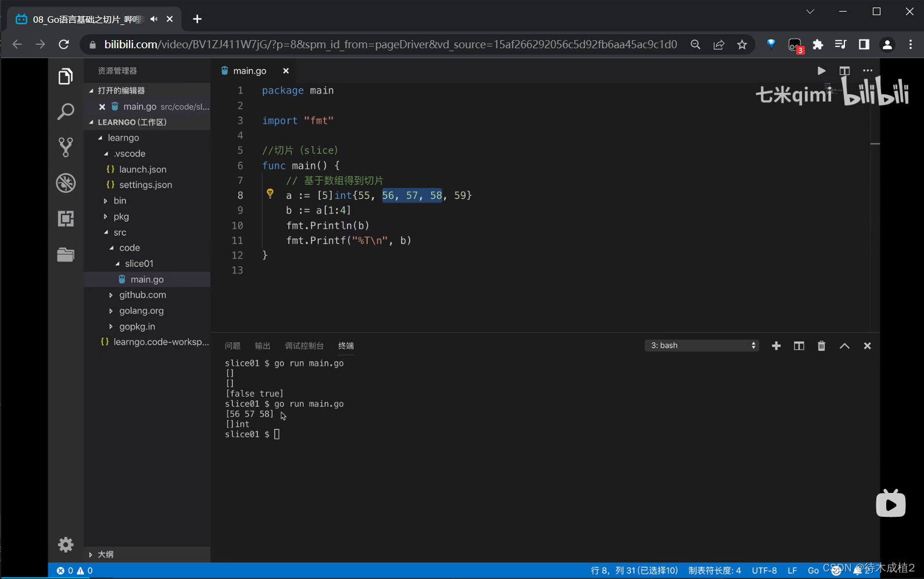Screen dimensions: 924x579
Task: Select the Terminal panel tab
Action: (346, 346)
